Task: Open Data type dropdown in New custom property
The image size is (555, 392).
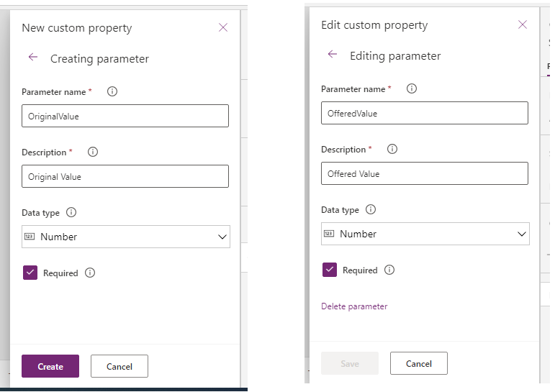Action: point(126,237)
